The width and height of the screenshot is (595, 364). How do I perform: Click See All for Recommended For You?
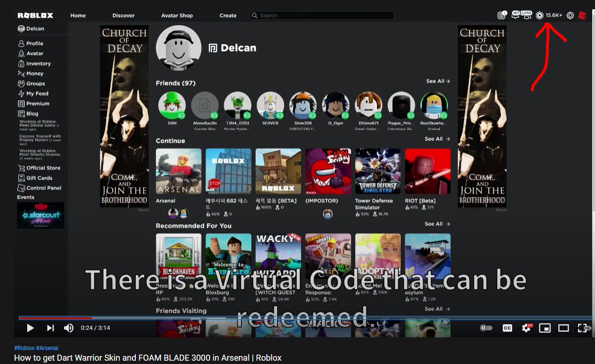437,224
